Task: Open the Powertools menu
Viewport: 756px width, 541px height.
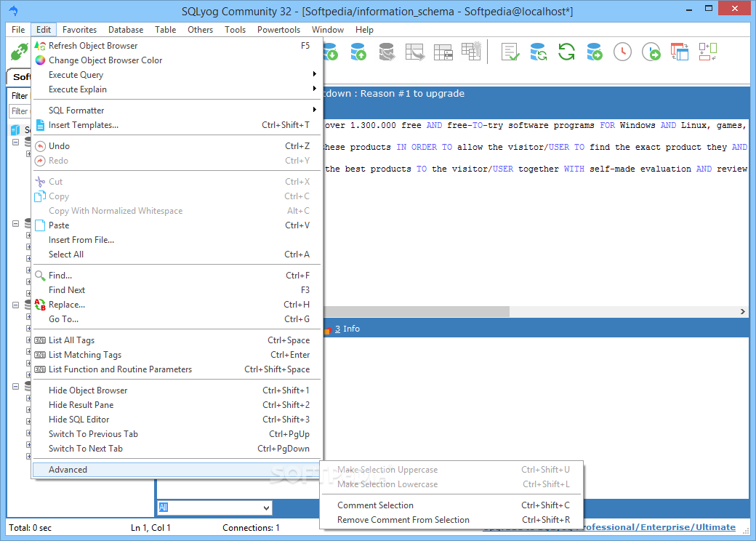Action: 278,30
